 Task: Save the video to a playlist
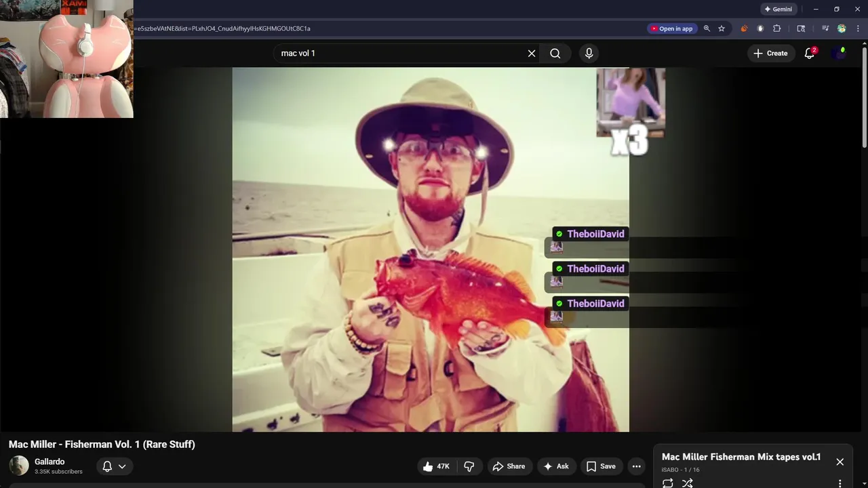601,466
